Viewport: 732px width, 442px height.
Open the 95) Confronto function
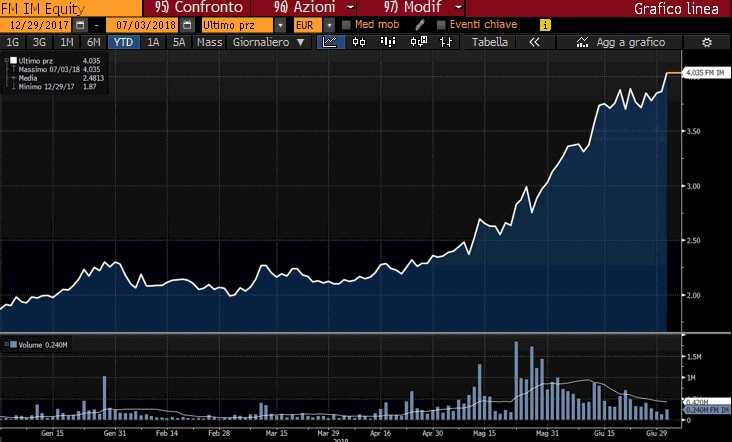point(199,7)
